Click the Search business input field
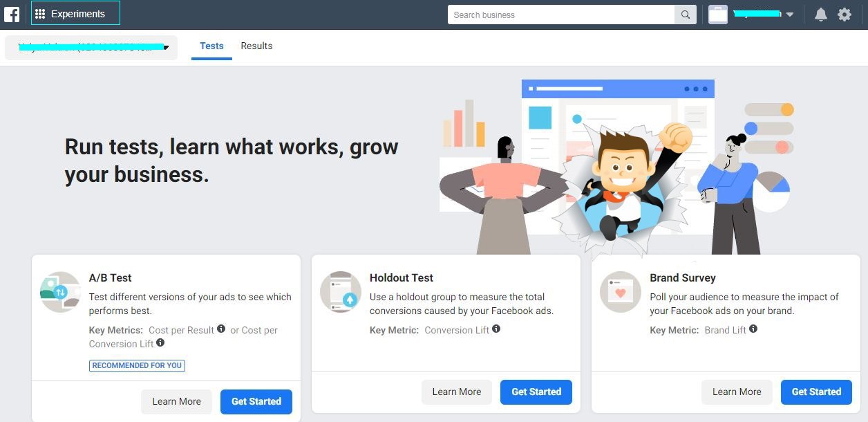 (561, 15)
